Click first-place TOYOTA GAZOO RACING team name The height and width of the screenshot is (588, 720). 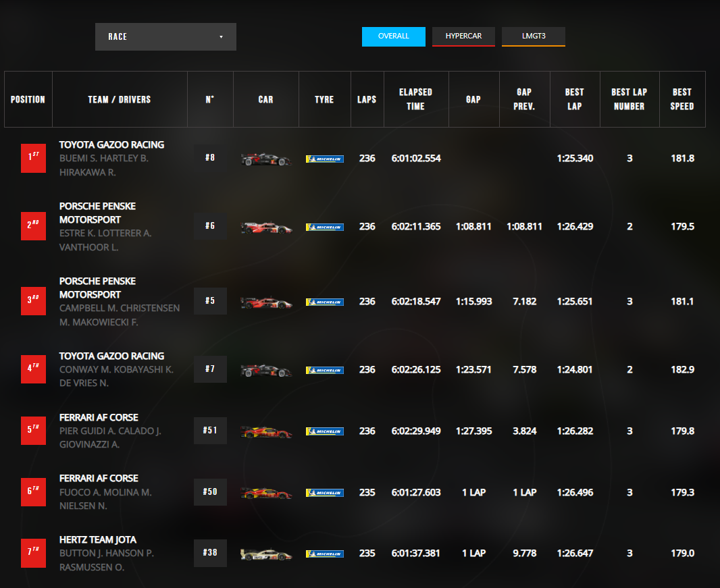click(111, 144)
